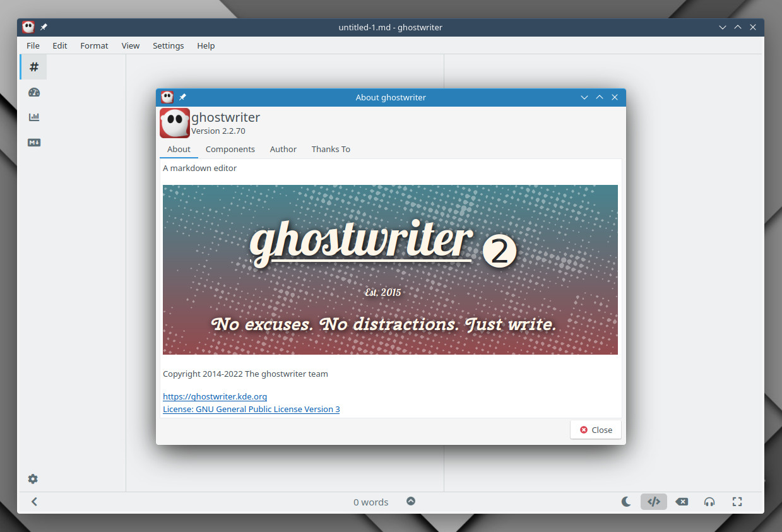Open the Format menu

(94, 45)
